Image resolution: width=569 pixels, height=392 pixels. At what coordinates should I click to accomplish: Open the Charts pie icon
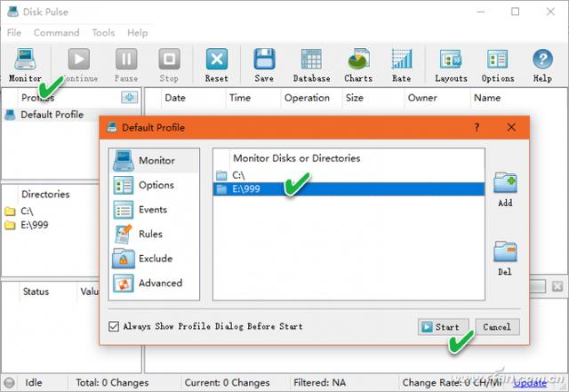tap(358, 59)
